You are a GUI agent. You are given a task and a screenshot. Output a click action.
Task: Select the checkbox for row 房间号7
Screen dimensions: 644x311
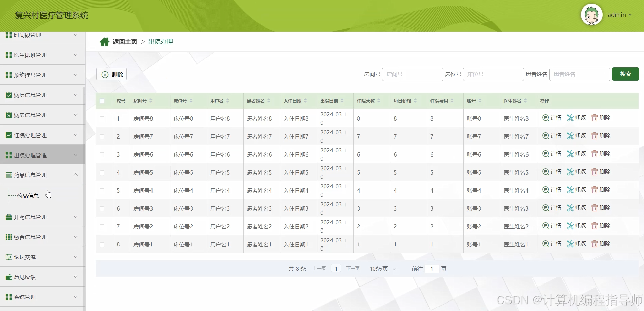click(x=102, y=137)
